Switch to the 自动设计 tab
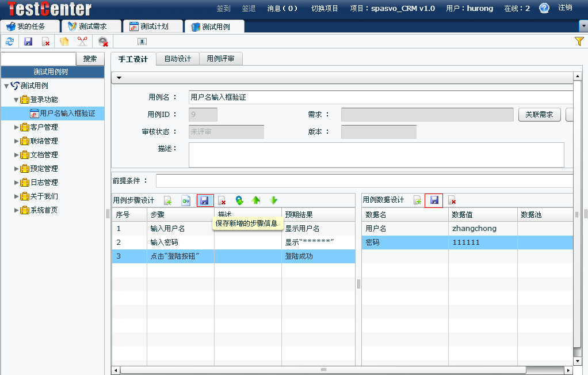This screenshot has width=588, height=375. coord(177,59)
